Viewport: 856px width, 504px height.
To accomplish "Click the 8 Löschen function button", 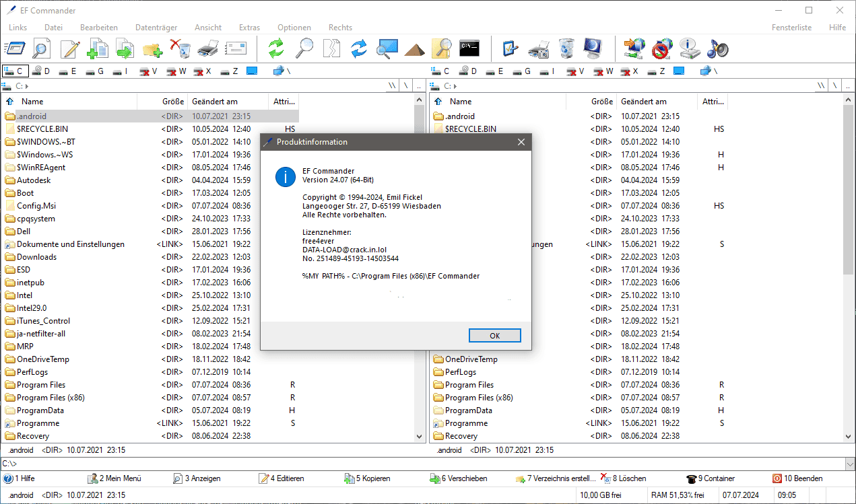I will pyautogui.click(x=623, y=478).
